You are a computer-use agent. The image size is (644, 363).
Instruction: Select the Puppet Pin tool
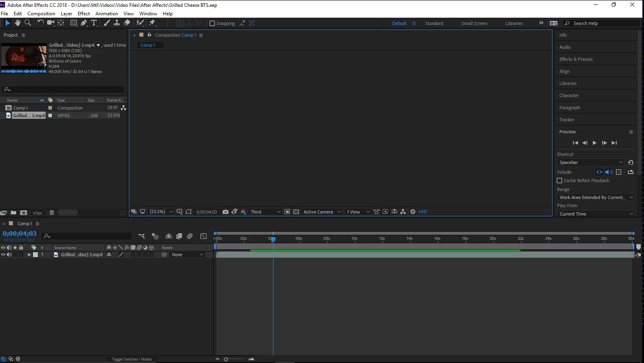152,23
